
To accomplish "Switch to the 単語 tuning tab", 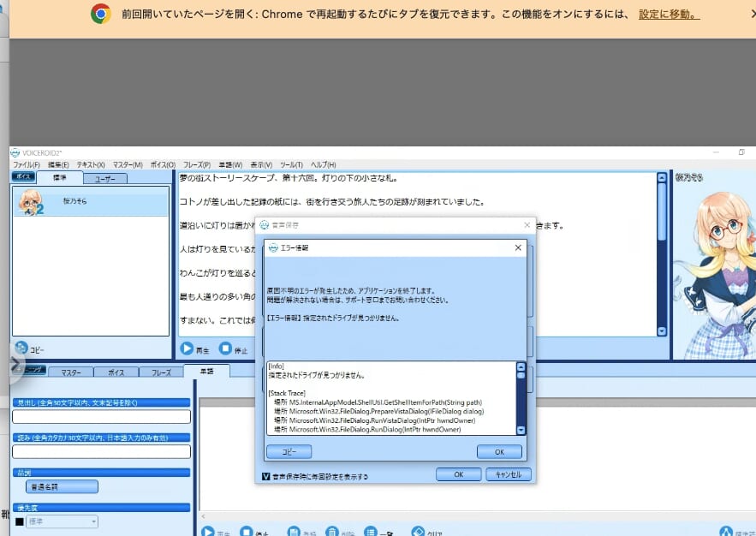I will coord(207,371).
